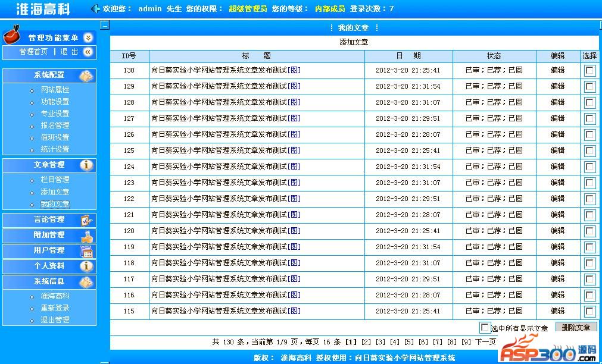The height and width of the screenshot is (364, 602).
Task: Toggle the 选中所有显示文章 select-all checkbox
Action: coord(485,328)
